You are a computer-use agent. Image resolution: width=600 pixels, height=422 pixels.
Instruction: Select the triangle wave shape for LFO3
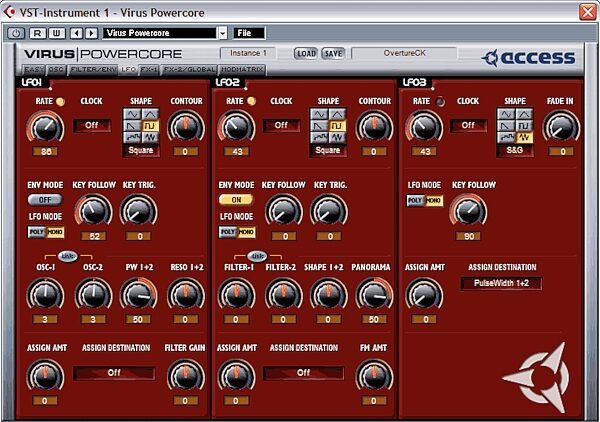(x=524, y=114)
